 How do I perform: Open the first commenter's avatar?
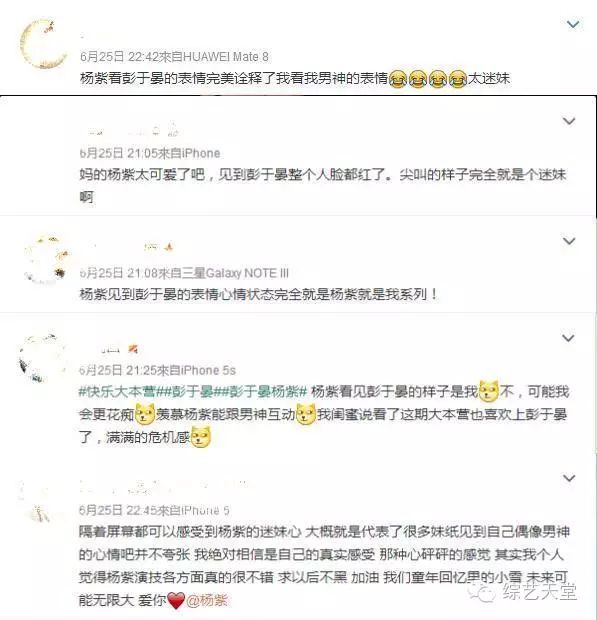click(43, 43)
